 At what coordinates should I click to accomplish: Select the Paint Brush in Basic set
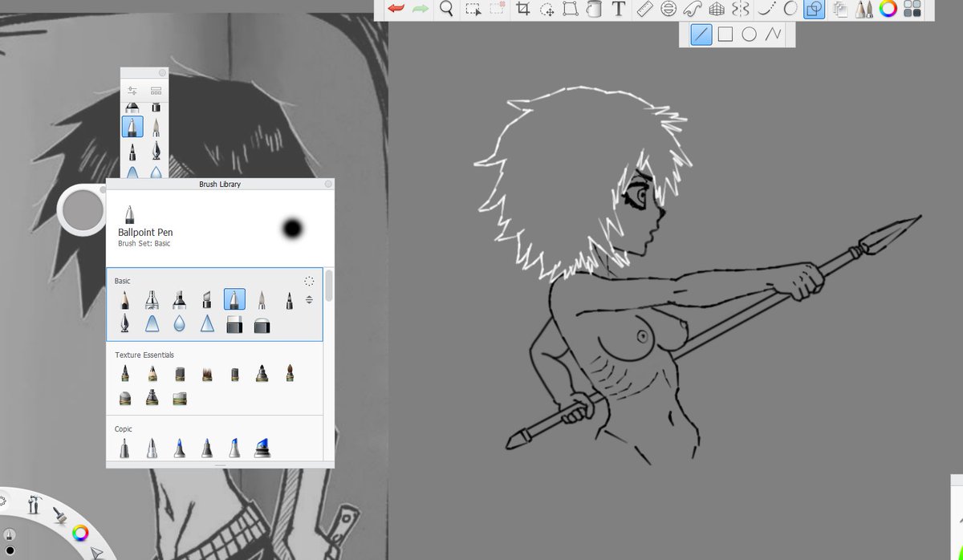262,300
